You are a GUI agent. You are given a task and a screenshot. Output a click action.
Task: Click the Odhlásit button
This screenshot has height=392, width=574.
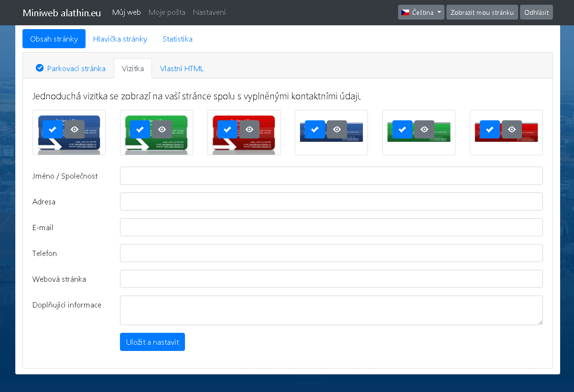click(x=536, y=12)
